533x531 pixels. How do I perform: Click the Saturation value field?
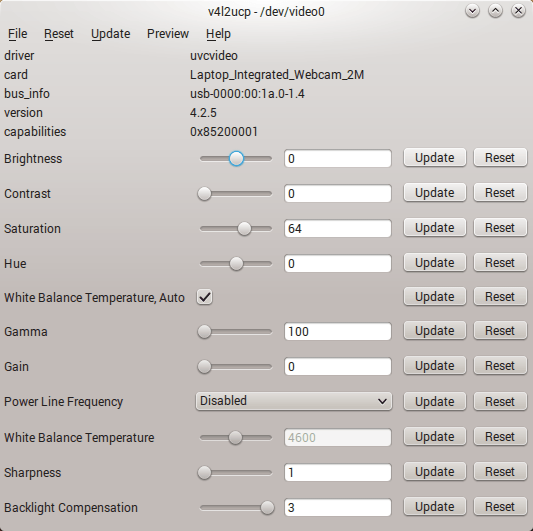click(x=338, y=228)
